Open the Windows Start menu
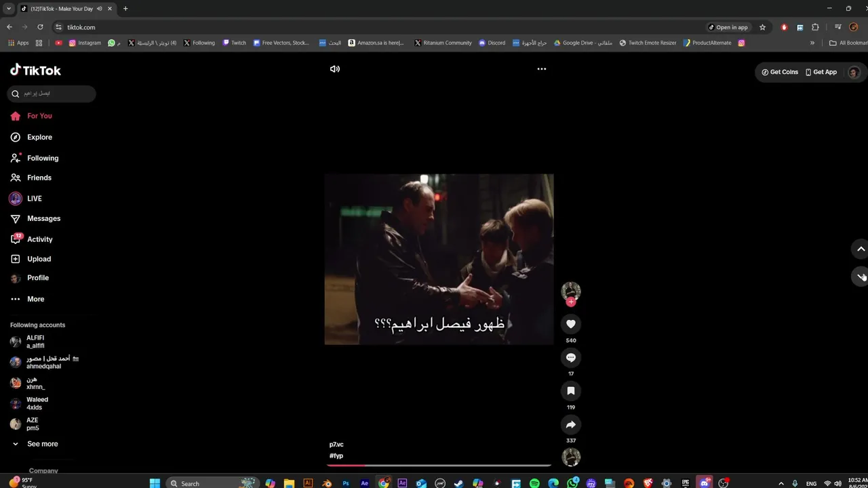This screenshot has width=868, height=488. coord(155,483)
